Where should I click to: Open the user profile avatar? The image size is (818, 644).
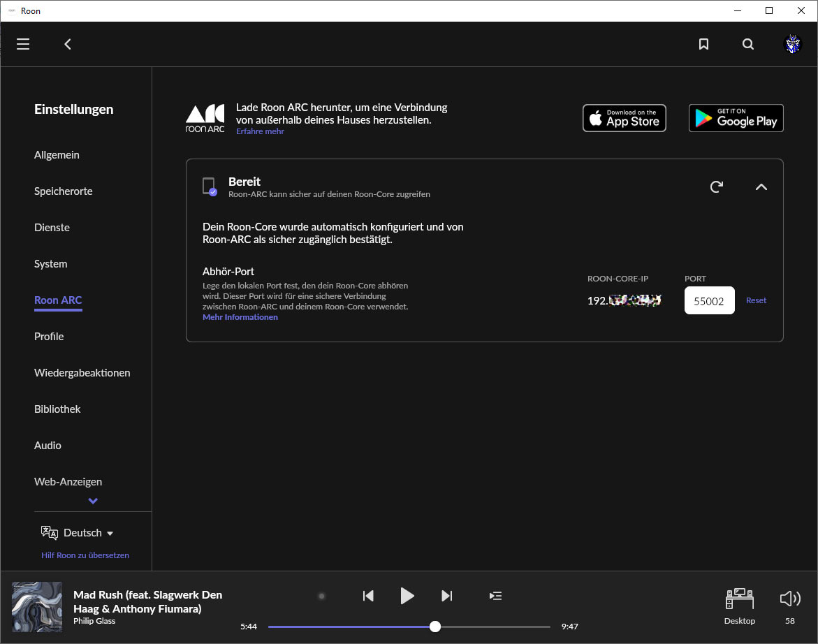[x=793, y=44]
